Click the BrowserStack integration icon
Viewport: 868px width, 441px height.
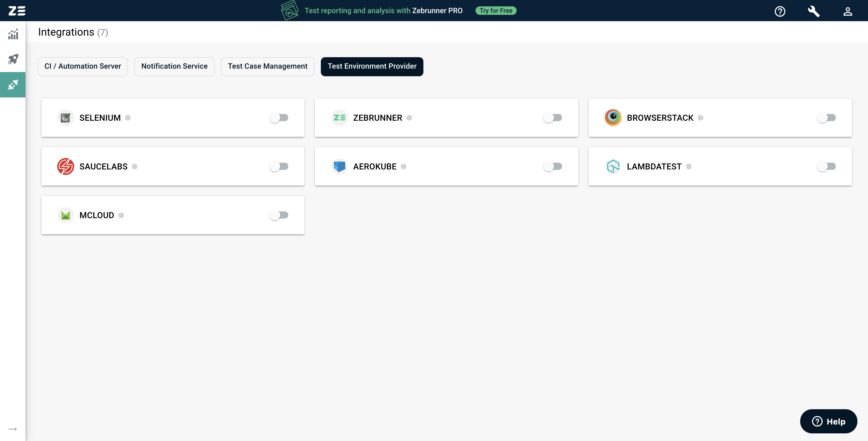613,118
